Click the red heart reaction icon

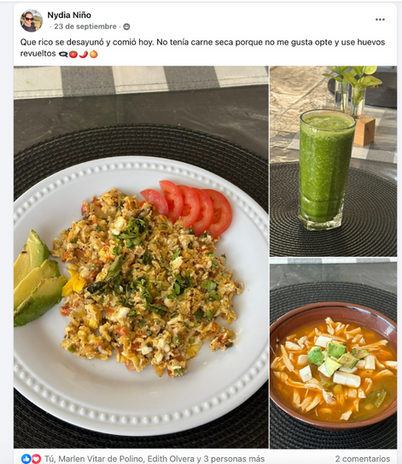(x=36, y=459)
